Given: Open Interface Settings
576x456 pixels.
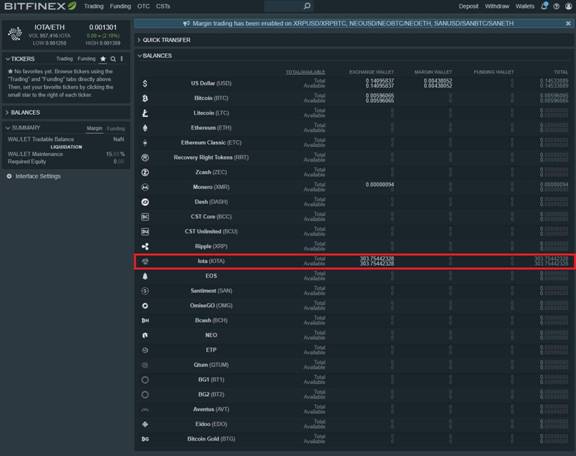Looking at the screenshot, I should 38,176.
